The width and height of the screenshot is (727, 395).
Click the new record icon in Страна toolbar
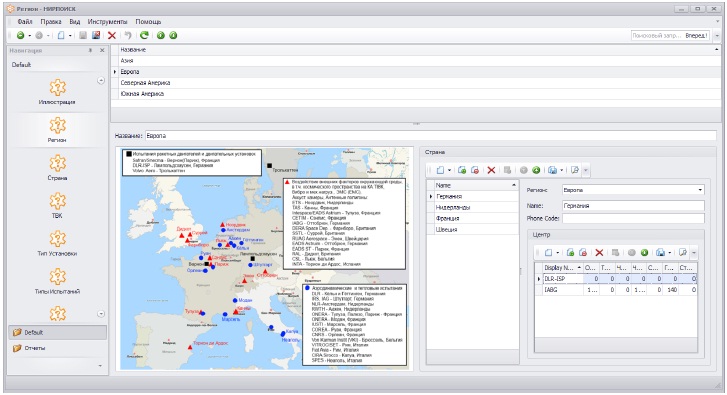pyautogui.click(x=440, y=170)
